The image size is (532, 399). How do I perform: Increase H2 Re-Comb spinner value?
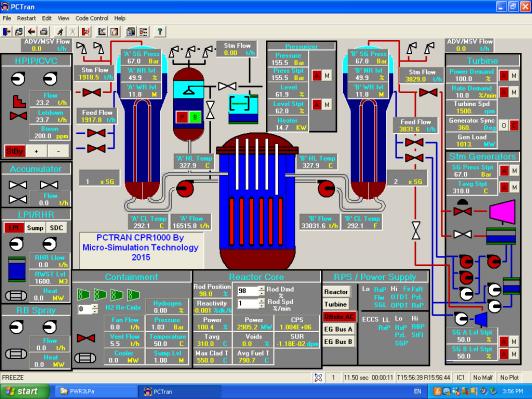tap(95, 307)
